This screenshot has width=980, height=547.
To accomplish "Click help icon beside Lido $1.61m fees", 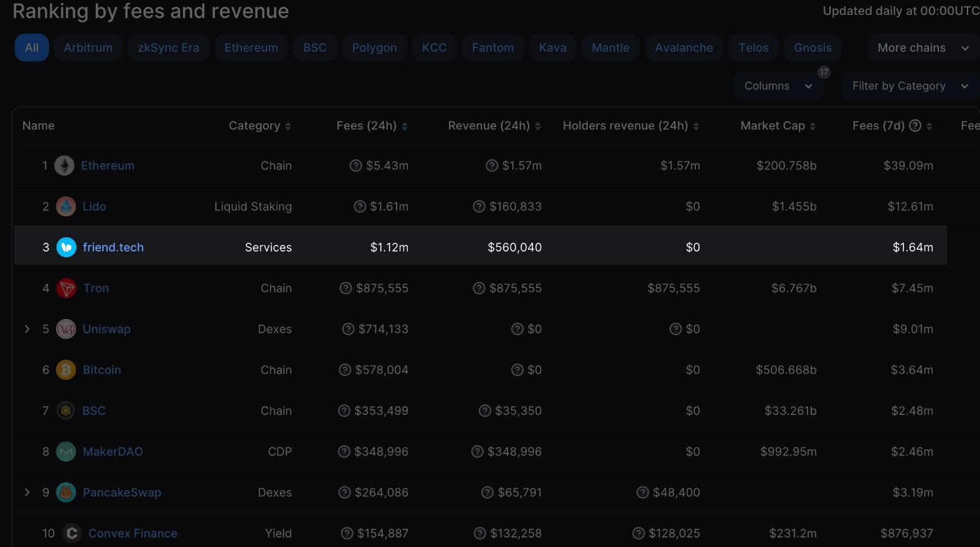I will [x=360, y=206].
